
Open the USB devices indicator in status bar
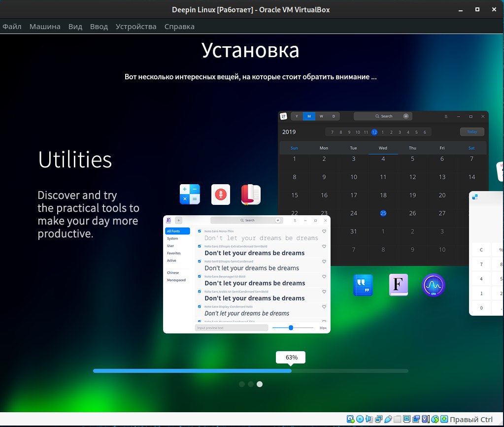(x=388, y=419)
